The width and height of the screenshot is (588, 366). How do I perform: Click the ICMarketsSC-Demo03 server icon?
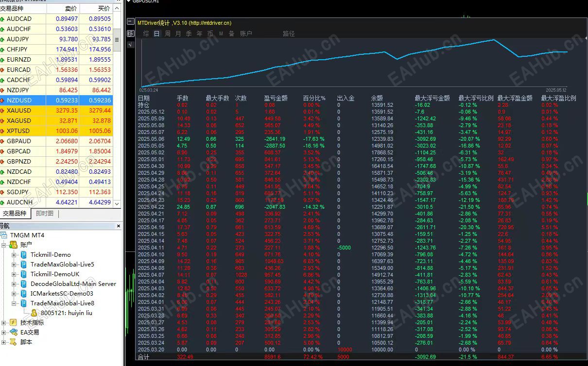(x=23, y=294)
